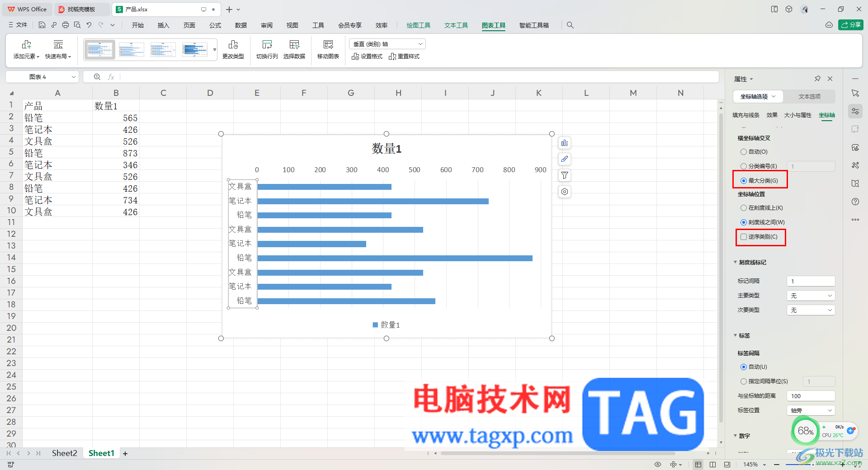This screenshot has height=470, width=868.
Task: Switch to Sheet2 tab
Action: click(65, 453)
